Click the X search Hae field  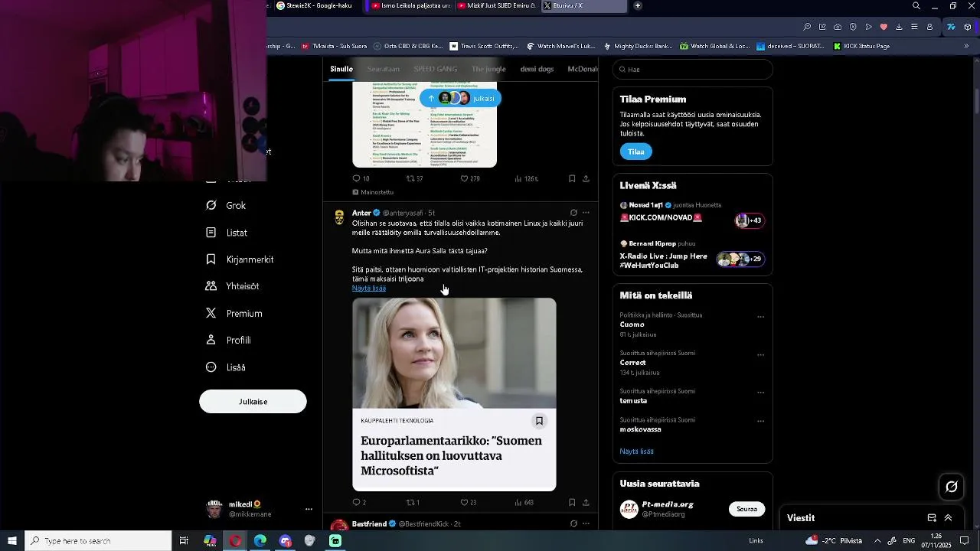(x=692, y=70)
